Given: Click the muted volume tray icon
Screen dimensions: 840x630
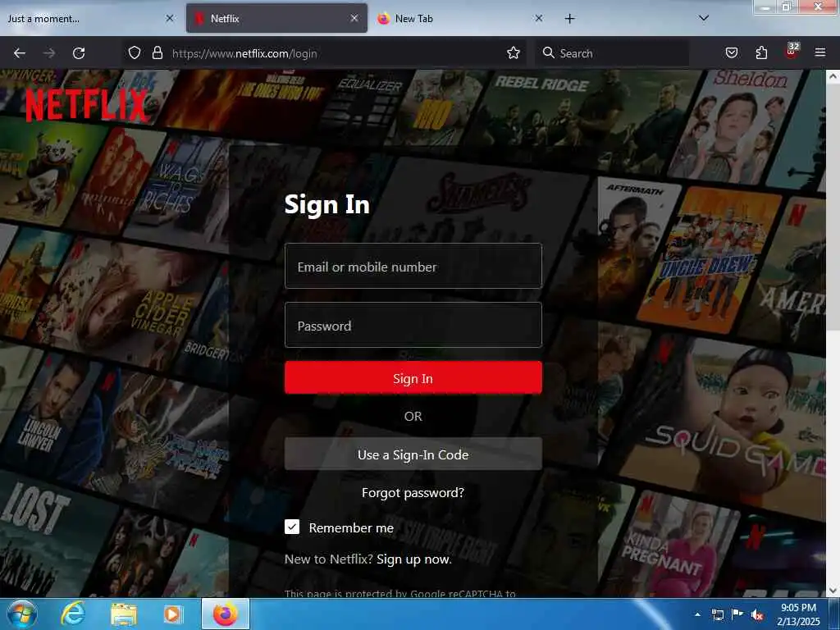Looking at the screenshot, I should pos(757,615).
